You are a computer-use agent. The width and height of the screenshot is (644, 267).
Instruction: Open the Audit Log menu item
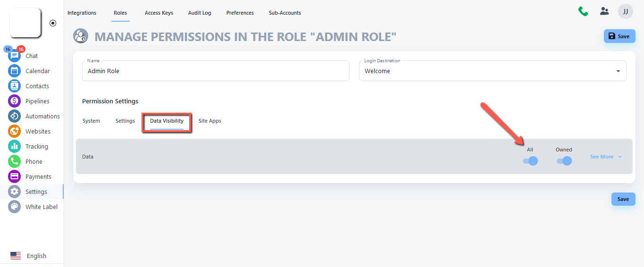(200, 13)
